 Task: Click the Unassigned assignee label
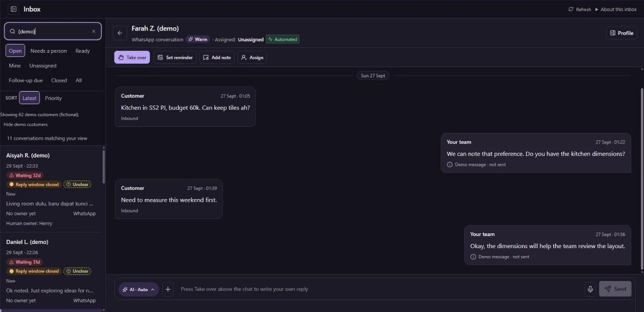[x=251, y=40]
